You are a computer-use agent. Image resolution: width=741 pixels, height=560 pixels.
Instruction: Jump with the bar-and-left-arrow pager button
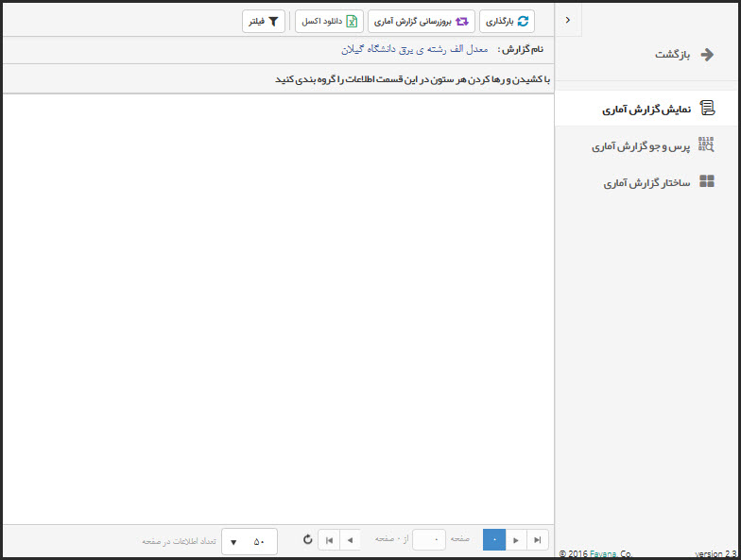[x=329, y=540]
